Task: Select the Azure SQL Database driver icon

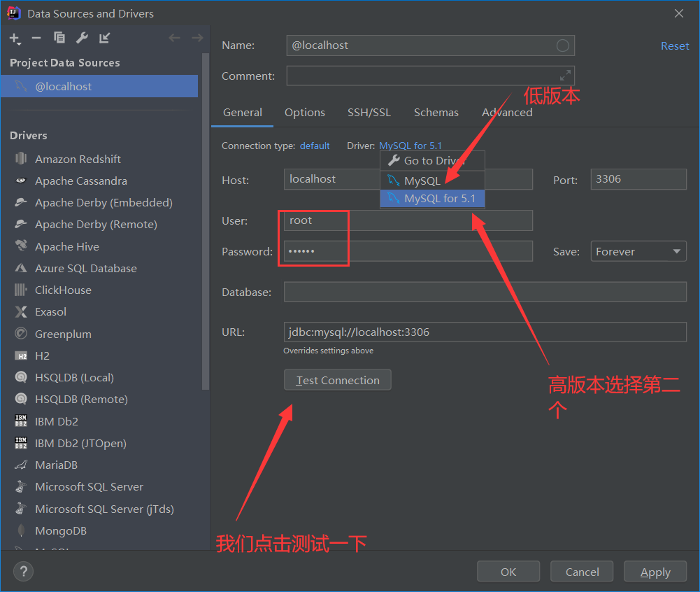Action: 21,268
